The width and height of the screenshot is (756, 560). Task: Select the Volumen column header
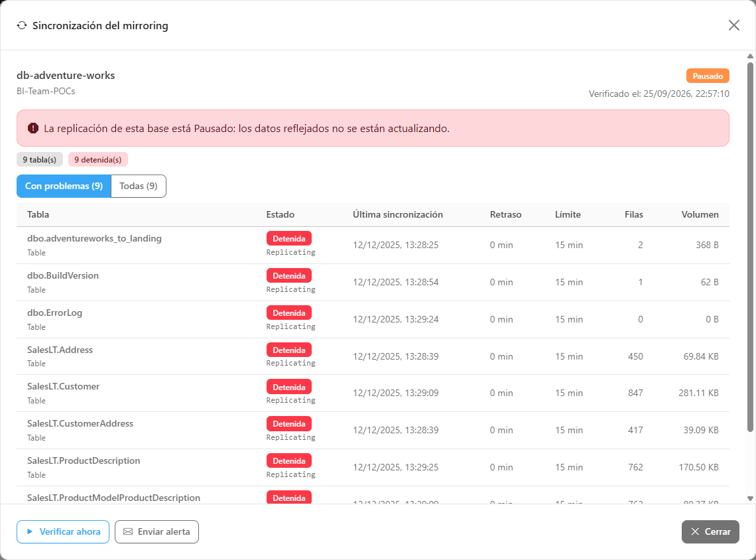(x=700, y=214)
